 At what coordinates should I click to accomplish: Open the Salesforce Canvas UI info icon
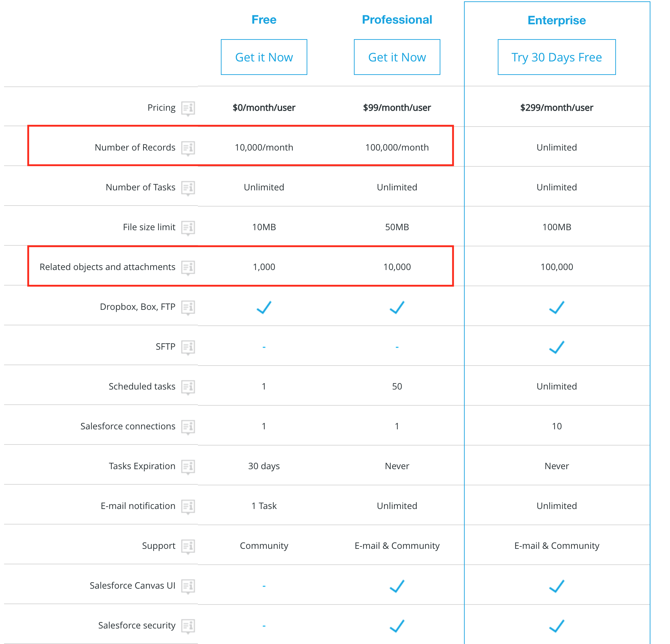[x=188, y=586]
